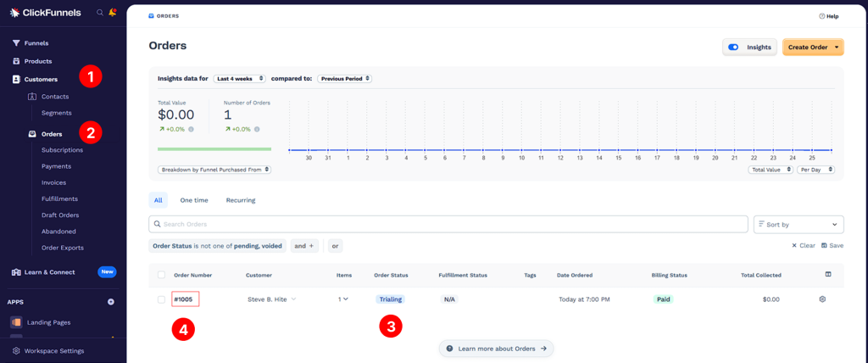Click the New badge beside Learn & Connect

(108, 272)
